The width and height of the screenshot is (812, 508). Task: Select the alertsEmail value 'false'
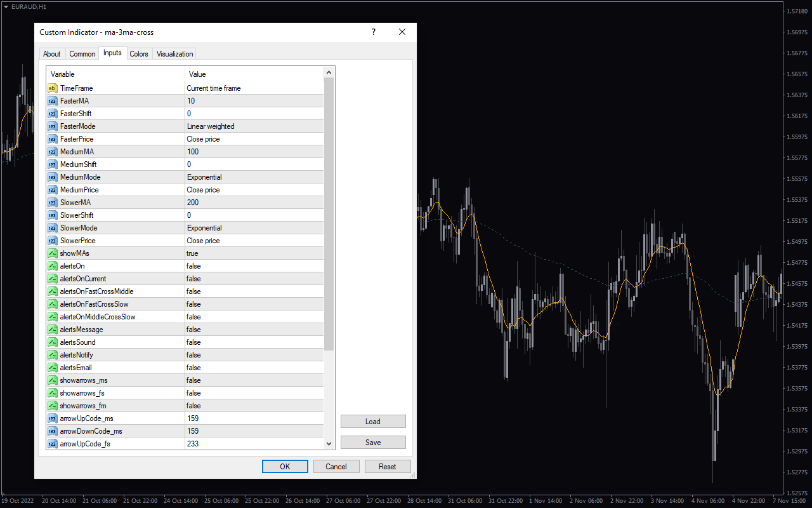click(x=193, y=368)
